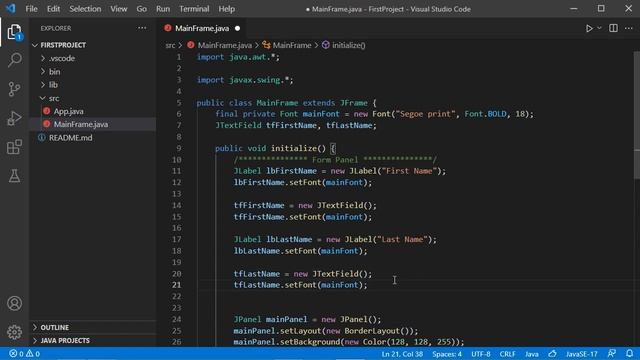
Task: Click BorderLayout() on line 25
Action: pyautogui.click(x=377, y=331)
